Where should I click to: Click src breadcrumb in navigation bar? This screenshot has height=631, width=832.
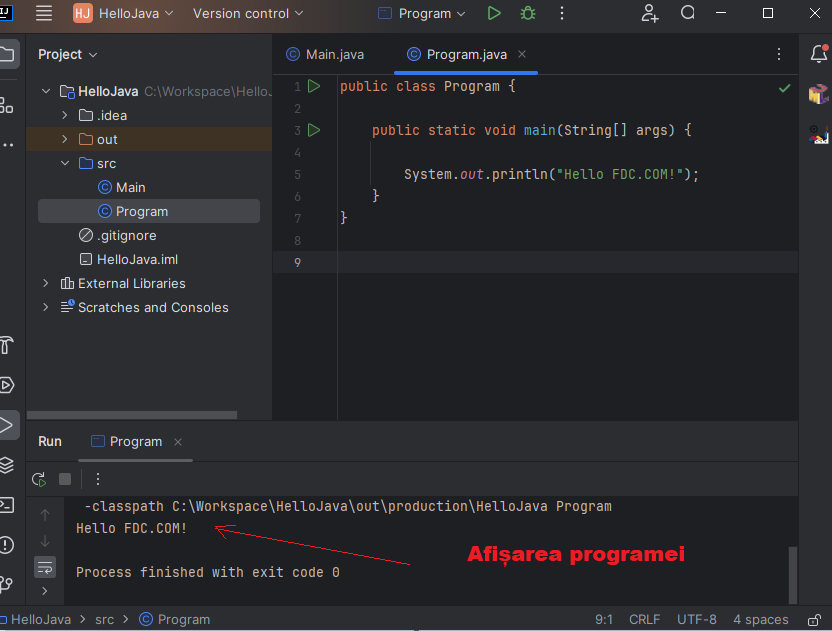(105, 619)
